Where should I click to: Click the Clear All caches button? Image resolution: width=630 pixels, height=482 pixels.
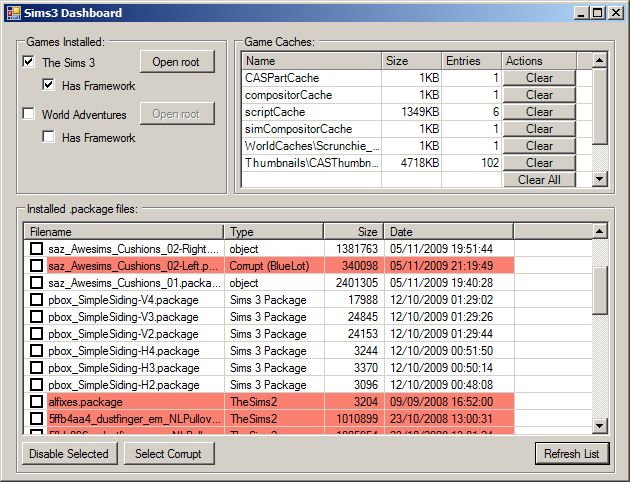click(x=539, y=180)
